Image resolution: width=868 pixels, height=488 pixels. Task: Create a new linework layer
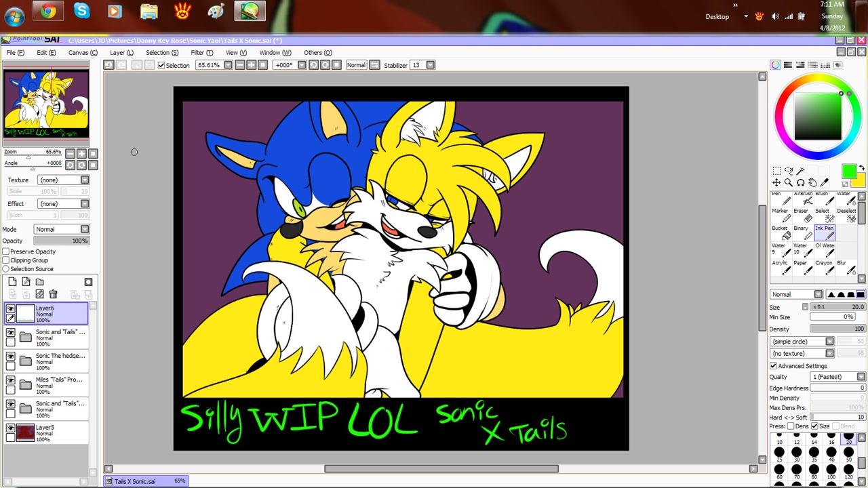click(x=26, y=282)
